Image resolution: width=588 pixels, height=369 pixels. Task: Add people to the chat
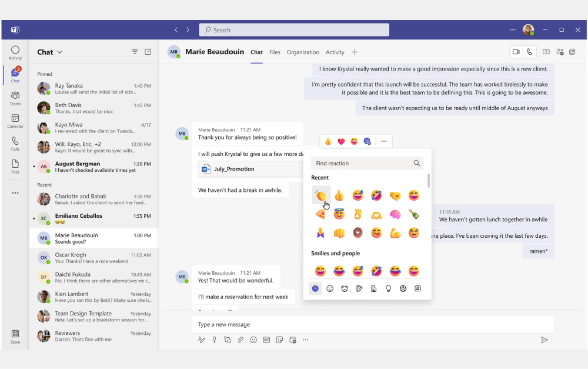(560, 52)
